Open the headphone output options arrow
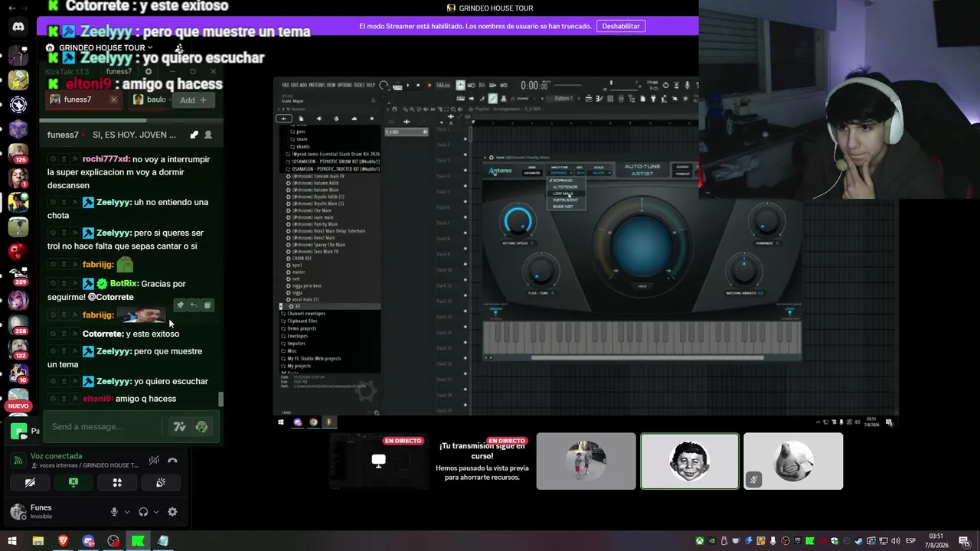 [155, 512]
